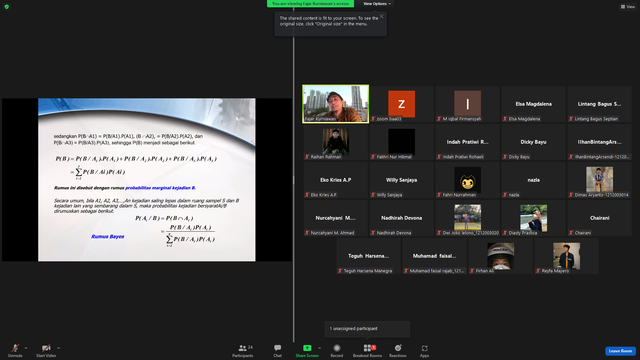Select Nurcahyani M. Ahmad's tile

(x=336, y=218)
